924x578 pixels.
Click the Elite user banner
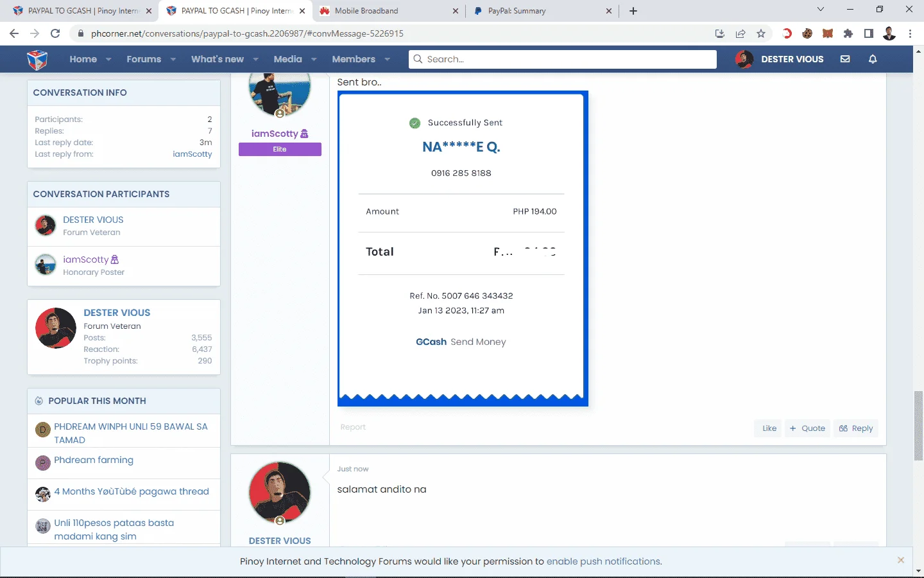click(280, 149)
